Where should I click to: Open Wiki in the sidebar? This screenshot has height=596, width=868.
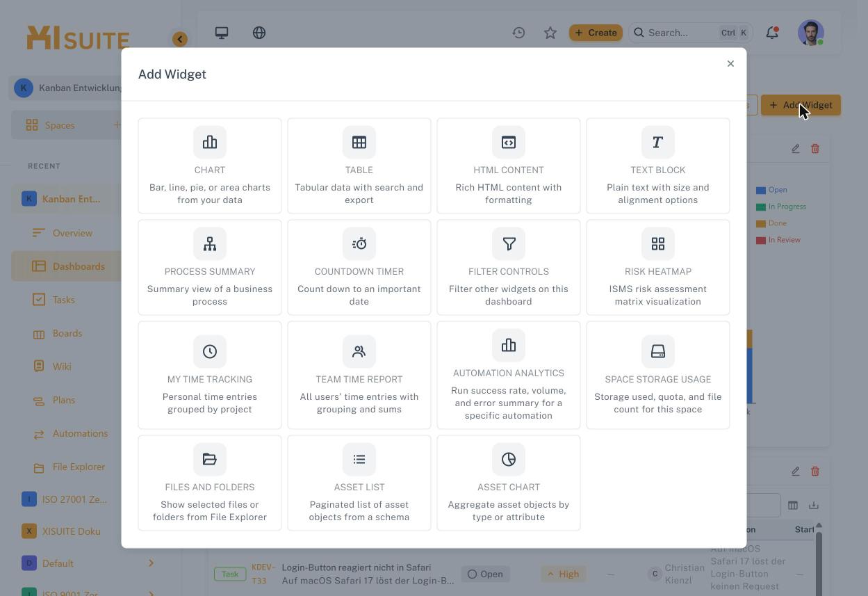pos(62,367)
